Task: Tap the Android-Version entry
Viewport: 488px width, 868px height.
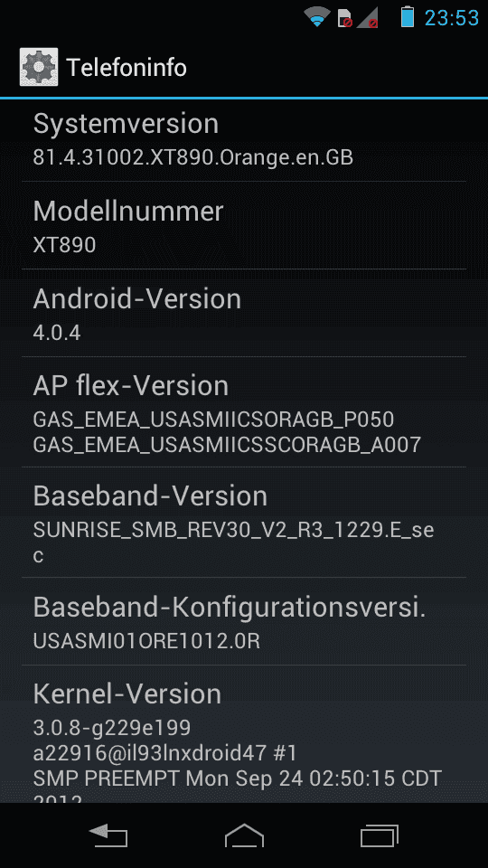Action: [x=244, y=313]
